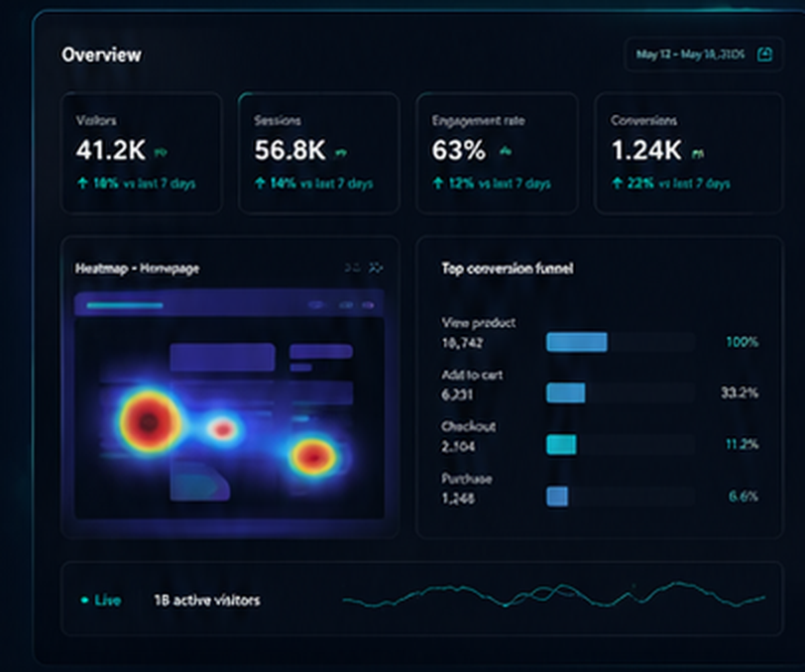Click the "Live" label

click(108, 600)
